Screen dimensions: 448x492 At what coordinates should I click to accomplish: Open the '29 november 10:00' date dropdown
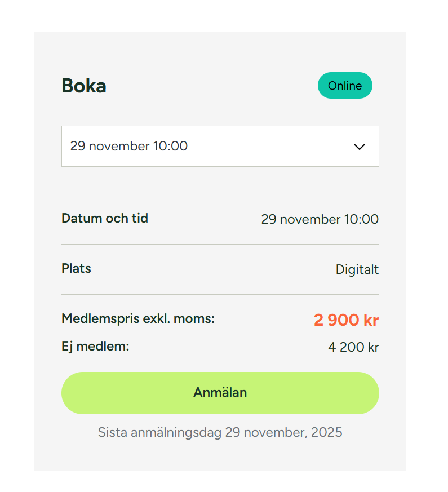129,147
